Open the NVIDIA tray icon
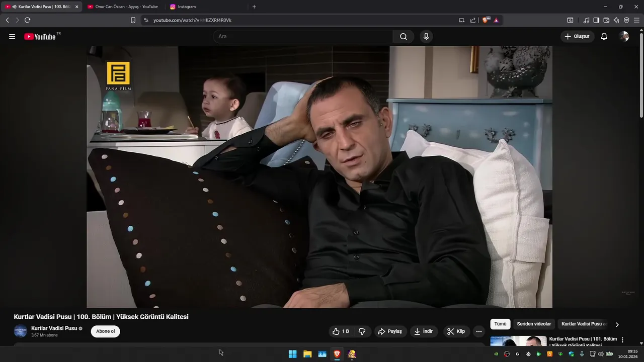 [x=496, y=354]
